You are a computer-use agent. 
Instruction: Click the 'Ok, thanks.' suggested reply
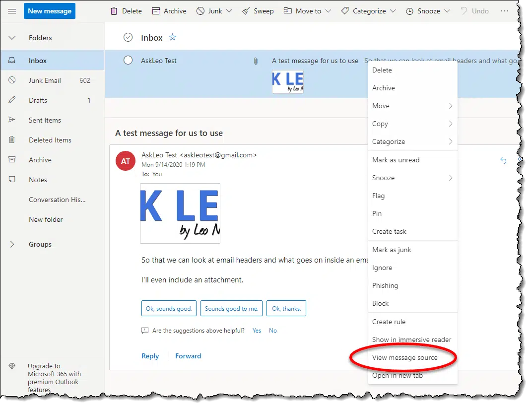(x=286, y=309)
